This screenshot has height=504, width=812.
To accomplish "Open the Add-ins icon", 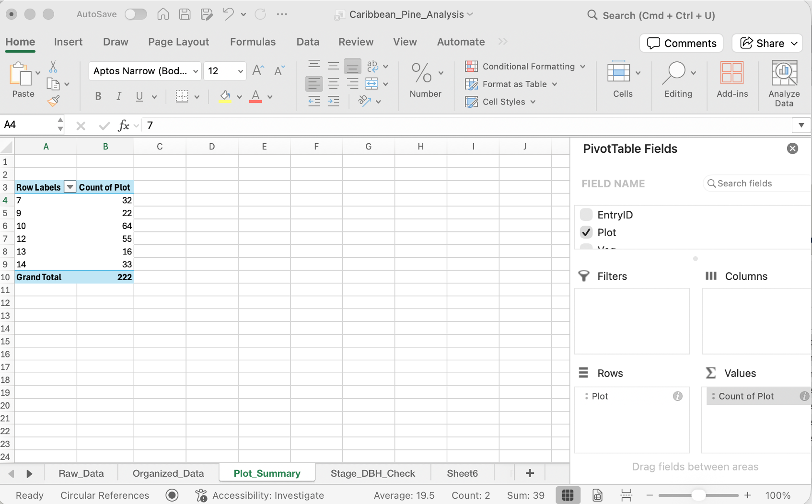I will pos(732,73).
